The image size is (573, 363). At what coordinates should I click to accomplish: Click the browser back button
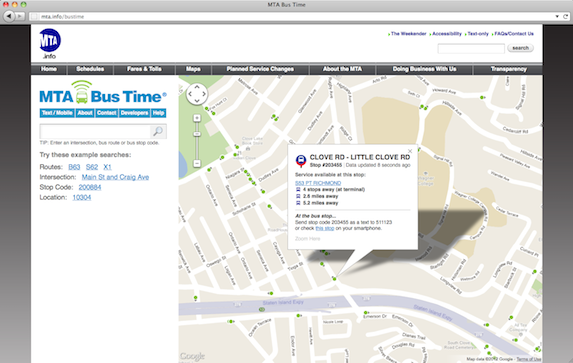pos(9,16)
